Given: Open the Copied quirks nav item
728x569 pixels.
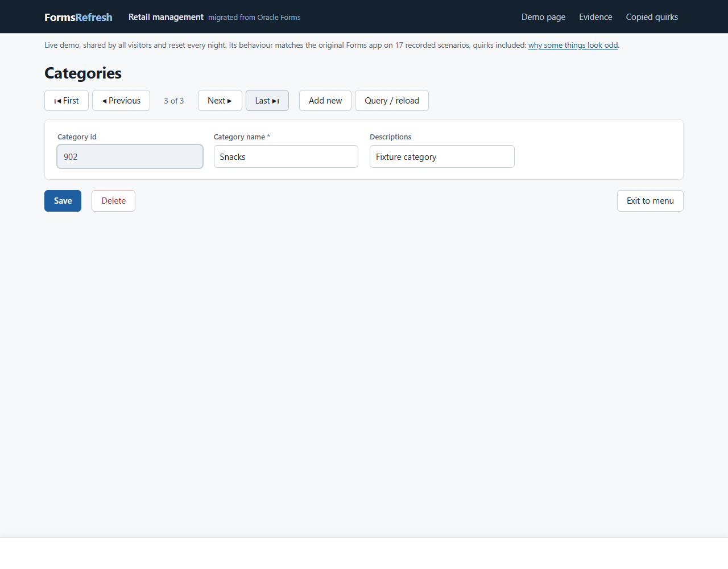Looking at the screenshot, I should click(x=652, y=17).
